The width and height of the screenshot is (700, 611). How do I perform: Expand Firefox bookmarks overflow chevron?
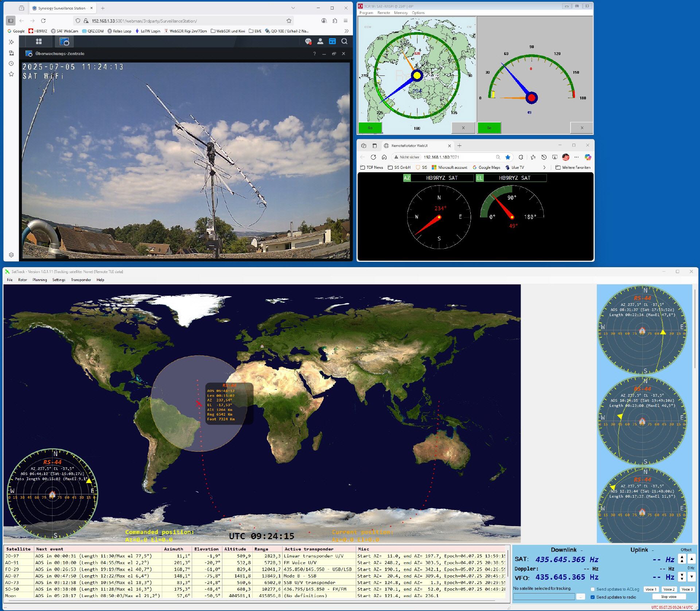coord(346,31)
